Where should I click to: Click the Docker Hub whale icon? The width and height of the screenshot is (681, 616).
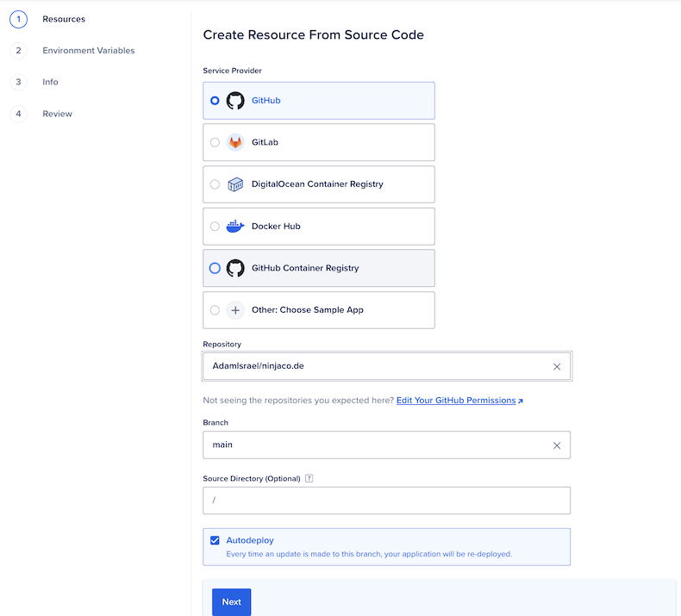(235, 227)
